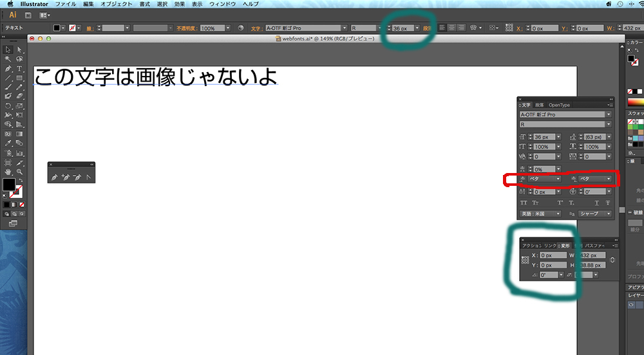Align text left in control bar
The height and width of the screenshot is (355, 644).
click(442, 28)
